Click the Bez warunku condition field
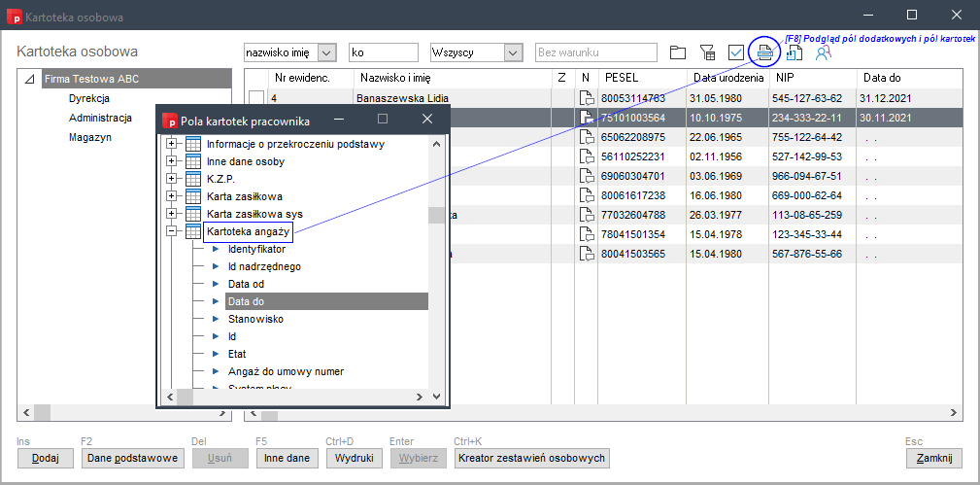The height and width of the screenshot is (485, 980). pos(596,52)
